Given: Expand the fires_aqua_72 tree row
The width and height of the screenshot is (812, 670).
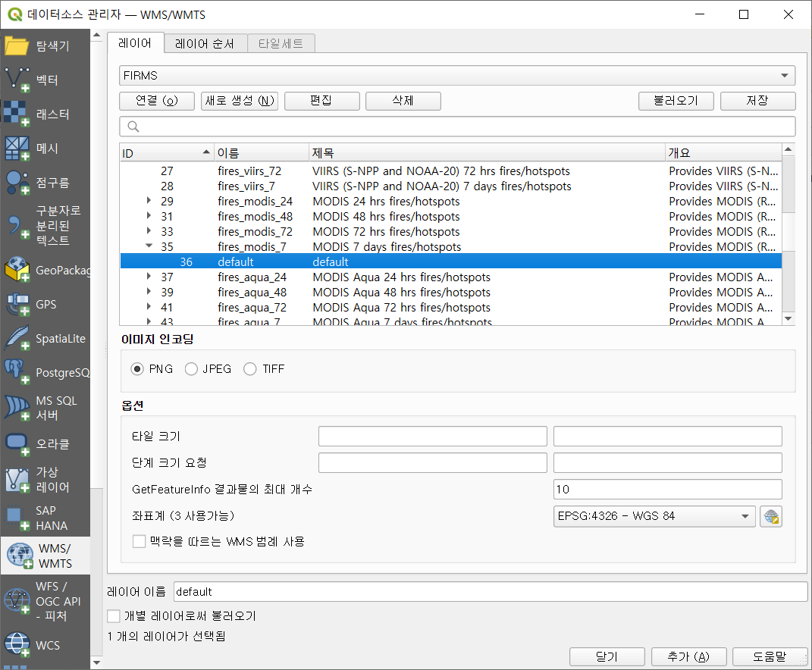Looking at the screenshot, I should [x=149, y=306].
